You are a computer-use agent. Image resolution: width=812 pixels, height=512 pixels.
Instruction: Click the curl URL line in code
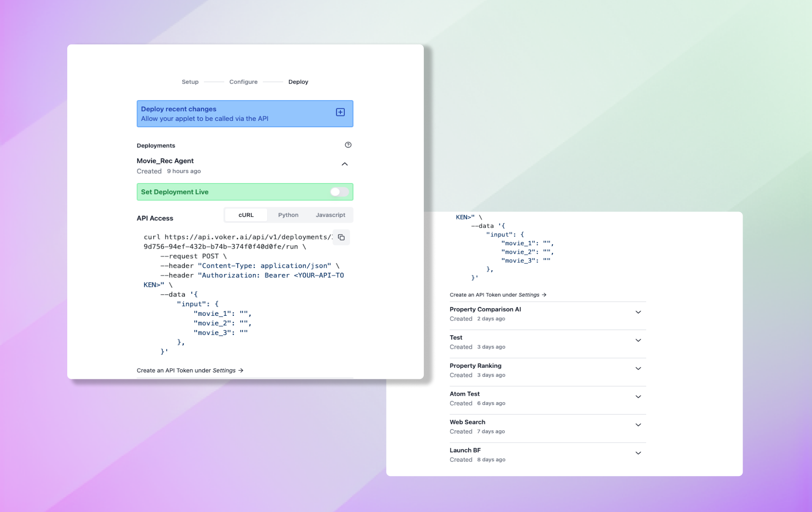coord(238,237)
